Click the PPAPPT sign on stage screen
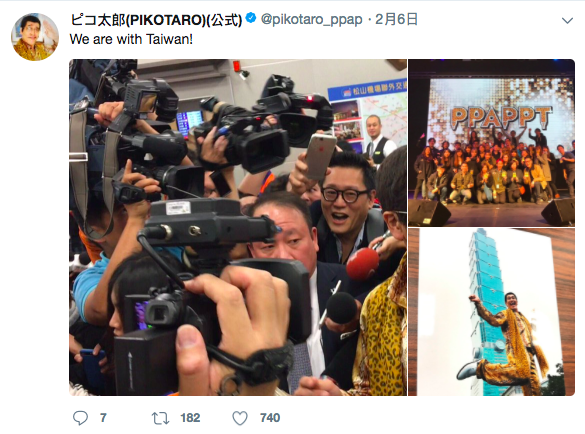The image size is (585, 434). click(x=501, y=118)
